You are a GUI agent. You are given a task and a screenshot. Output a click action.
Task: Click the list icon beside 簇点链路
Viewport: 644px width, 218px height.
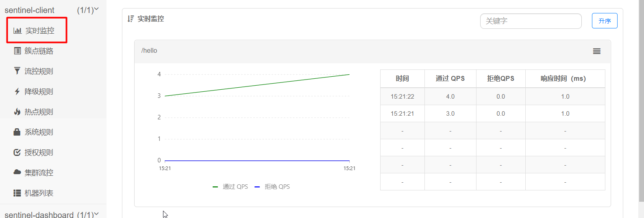(17, 51)
